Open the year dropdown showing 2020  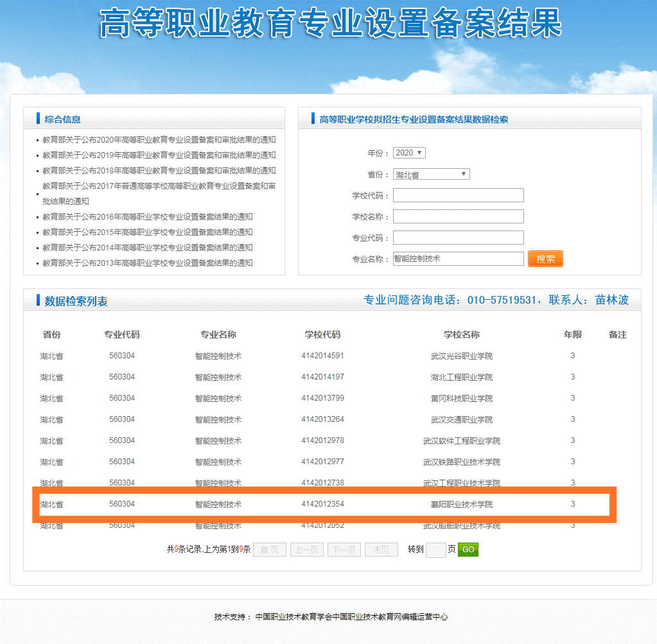(x=409, y=153)
